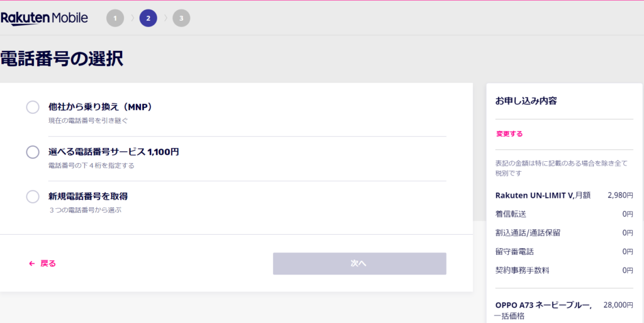Click the Rakuten UN-LIMIT V plan line
644x323 pixels.
click(564, 196)
